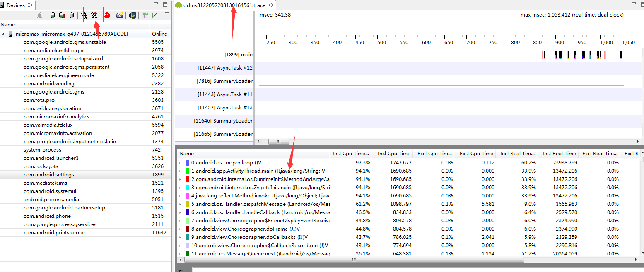
Task: Click timeline horizontal scrollbar thumb
Action: click(x=279, y=142)
